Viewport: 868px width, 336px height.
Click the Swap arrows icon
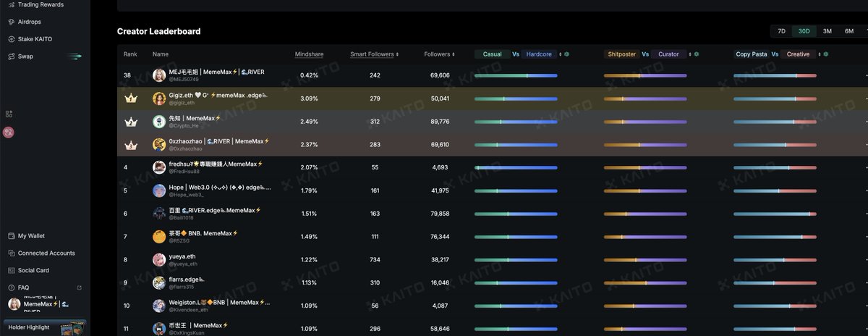[11, 56]
